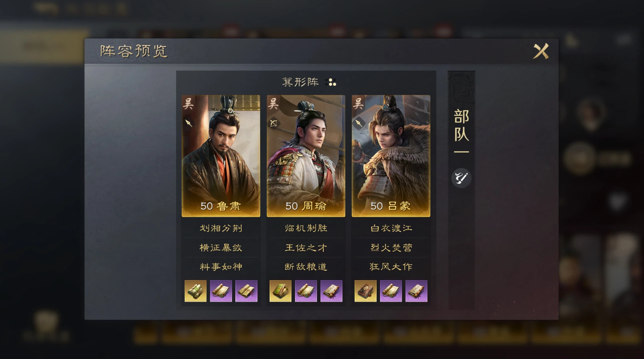
Task: Select the 部队一 troop tab
Action: (x=461, y=131)
